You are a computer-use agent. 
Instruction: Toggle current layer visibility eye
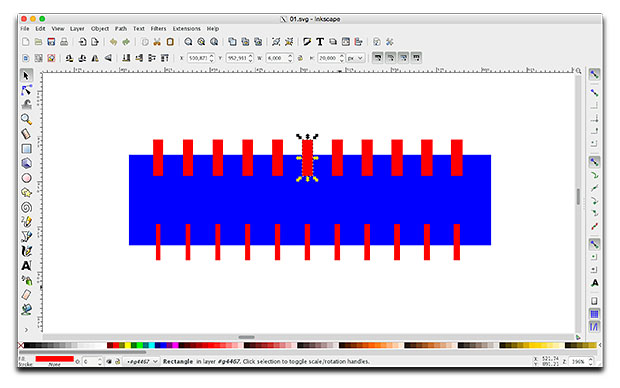click(x=109, y=362)
